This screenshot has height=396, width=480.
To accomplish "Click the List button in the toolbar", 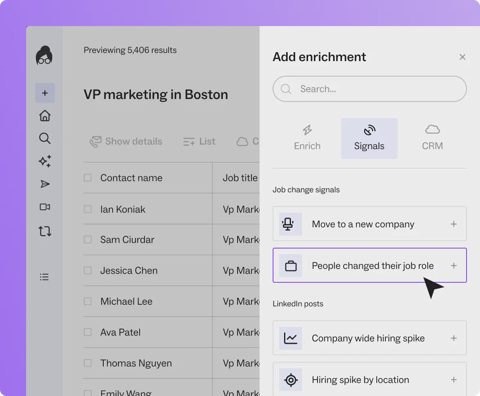I will tap(199, 141).
